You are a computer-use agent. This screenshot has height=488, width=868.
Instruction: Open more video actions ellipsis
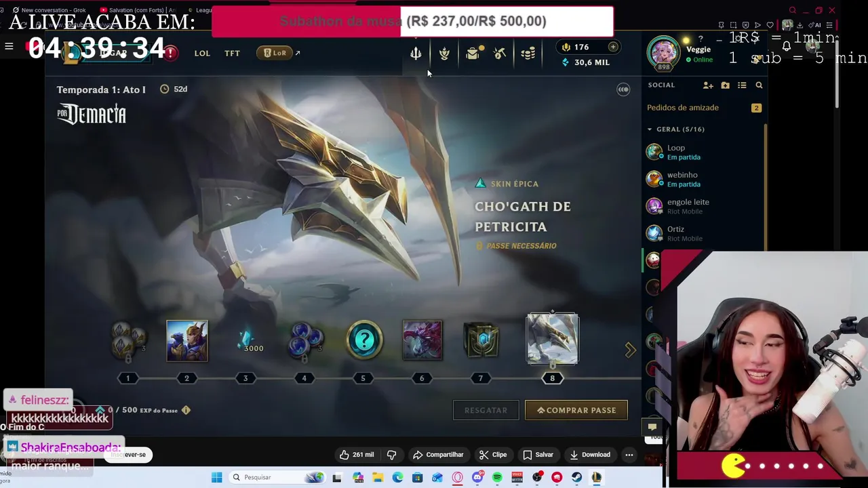tap(629, 455)
